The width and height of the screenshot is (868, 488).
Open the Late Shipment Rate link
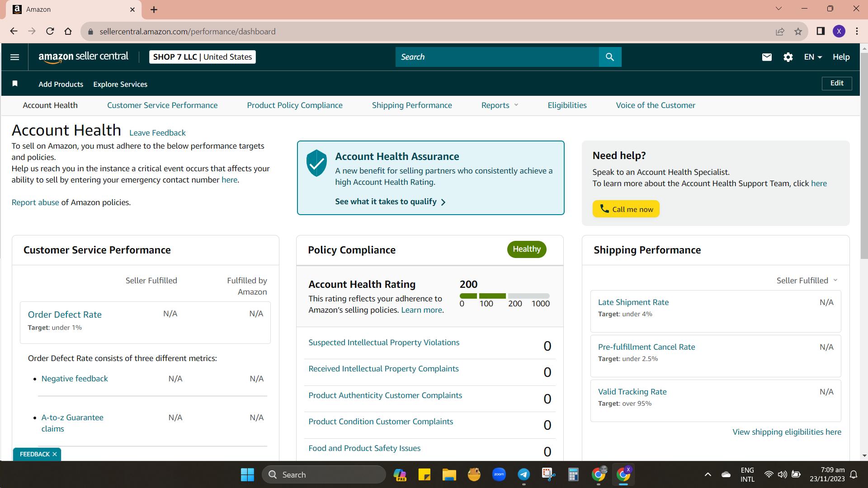tap(633, 302)
